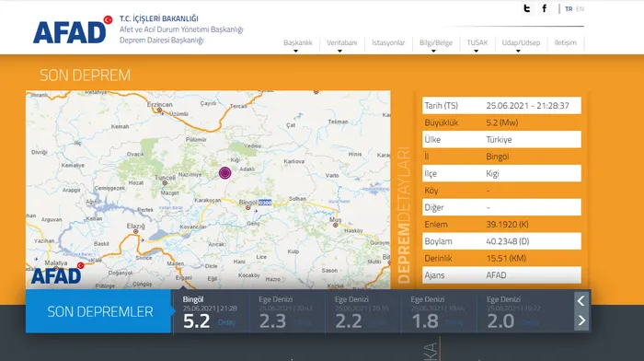644x361 pixels.
Task: Switch site language to EN
Action: point(580,9)
